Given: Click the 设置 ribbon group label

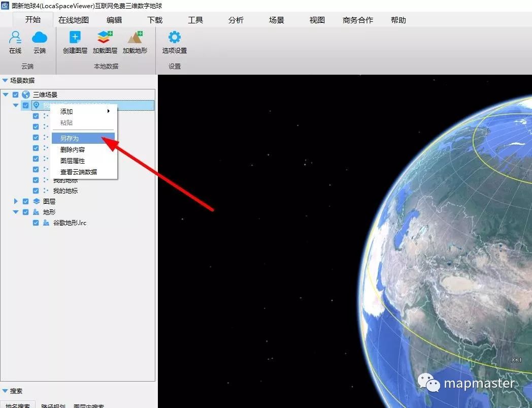Looking at the screenshot, I should (x=175, y=66).
